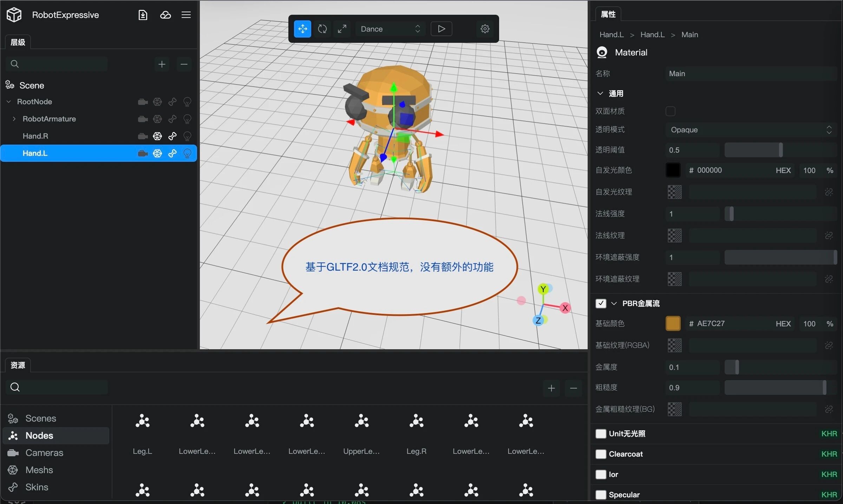843x504 pixels.
Task: Select Meshs in the resources sidebar
Action: coord(39,470)
